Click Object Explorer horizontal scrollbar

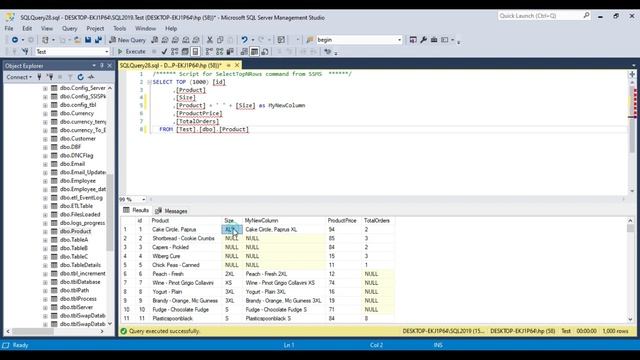[x=55, y=331]
